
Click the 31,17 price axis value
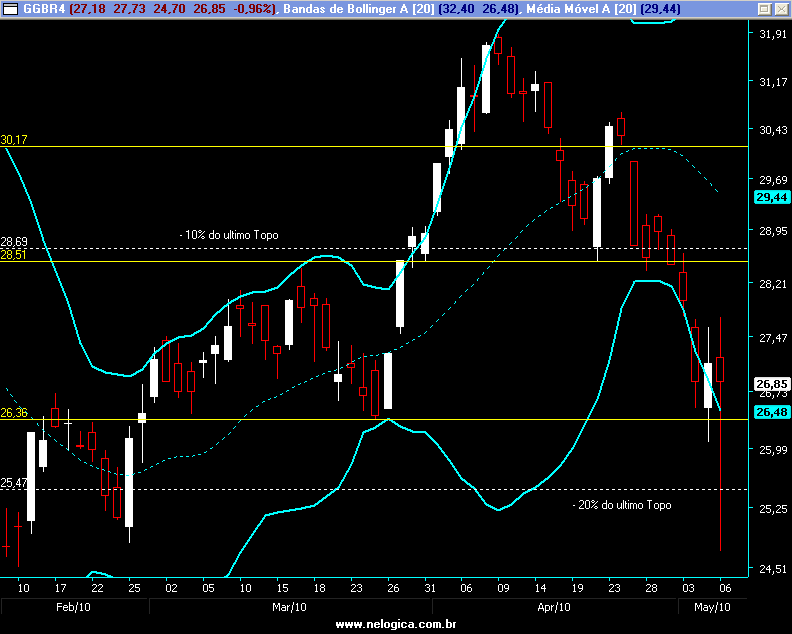click(773, 81)
